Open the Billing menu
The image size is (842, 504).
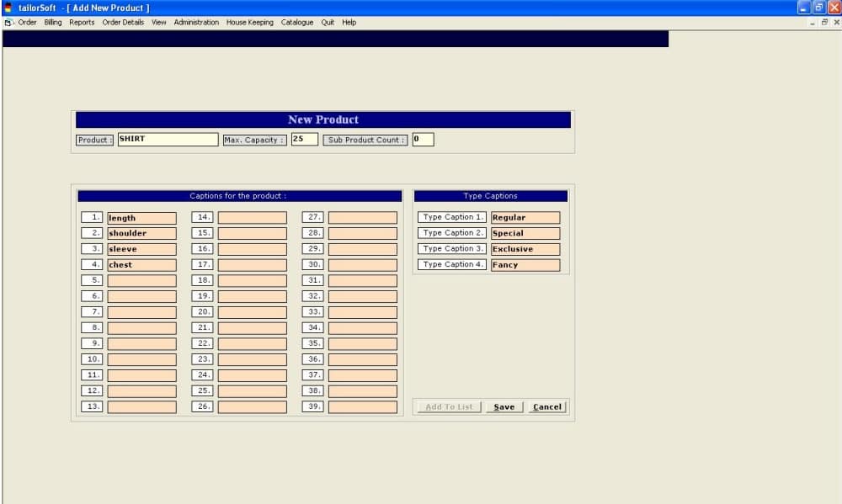53,23
